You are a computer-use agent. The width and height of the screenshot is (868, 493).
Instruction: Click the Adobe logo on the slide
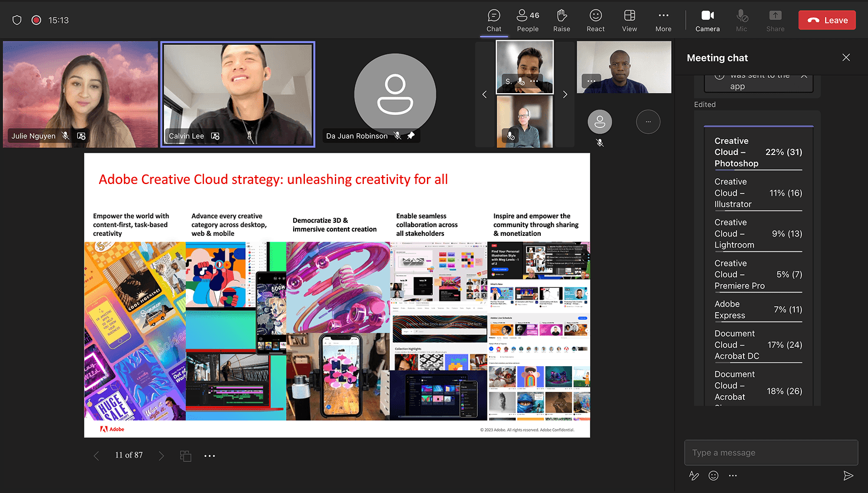coord(112,429)
